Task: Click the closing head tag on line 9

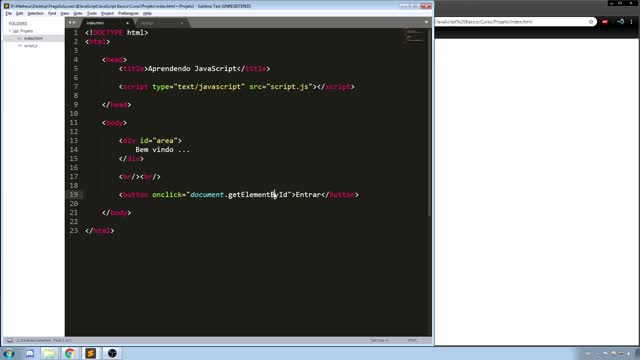Action: pyautogui.click(x=116, y=104)
